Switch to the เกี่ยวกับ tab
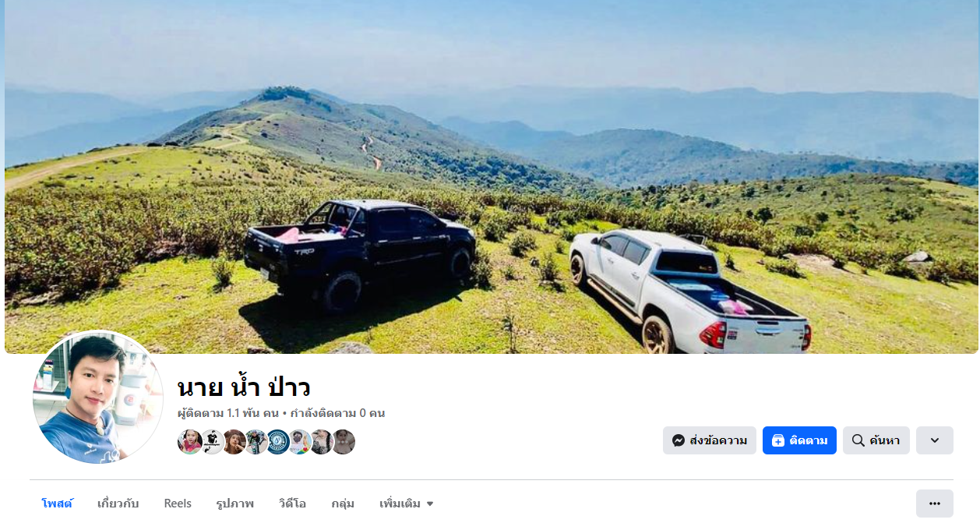 pyautogui.click(x=118, y=504)
